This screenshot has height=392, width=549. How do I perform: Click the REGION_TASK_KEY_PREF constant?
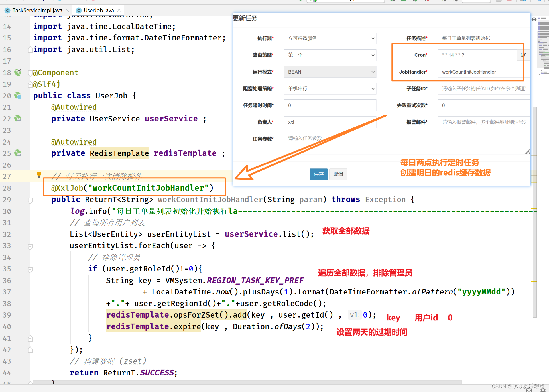point(255,281)
